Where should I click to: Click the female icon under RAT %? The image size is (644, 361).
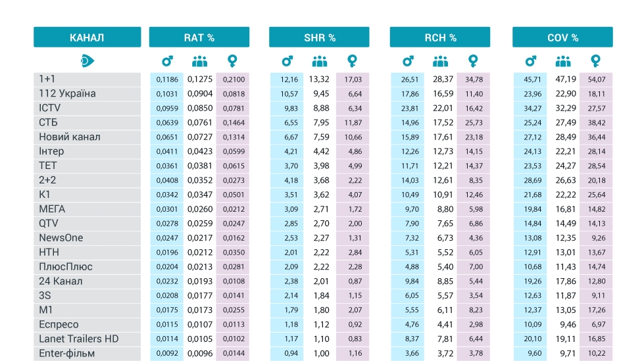point(232,61)
